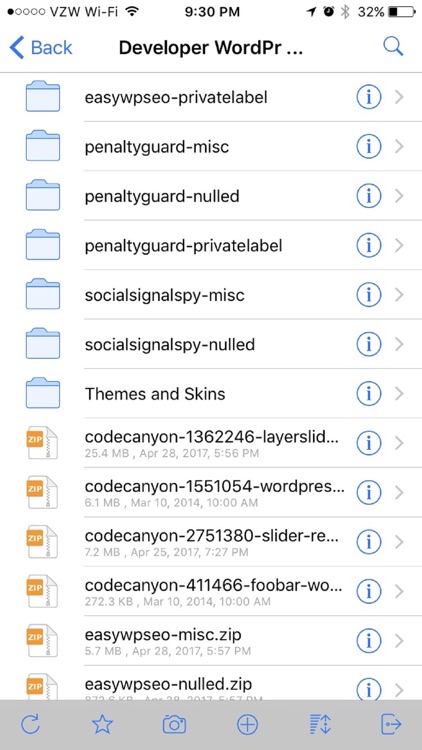This screenshot has width=422, height=750.
Task: Tap the logout exit icon
Action: 391,725
